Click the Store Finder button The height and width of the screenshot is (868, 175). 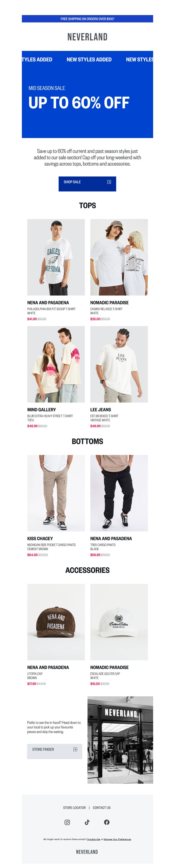(55, 751)
